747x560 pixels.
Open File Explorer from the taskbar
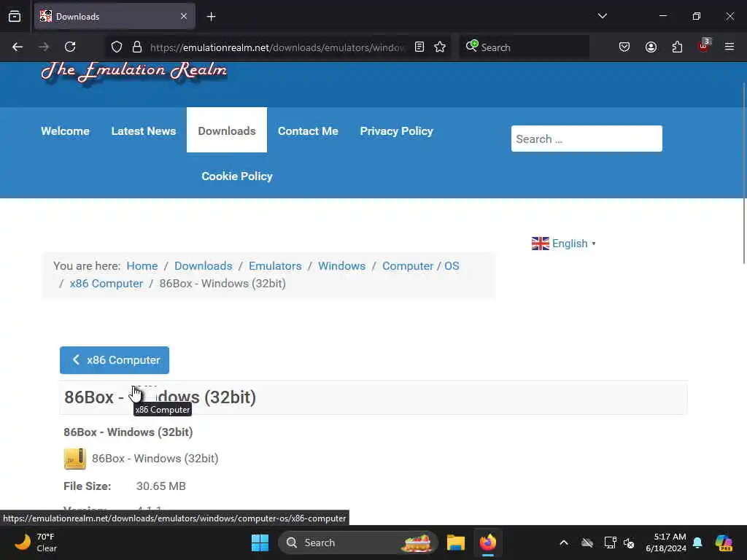(455, 542)
